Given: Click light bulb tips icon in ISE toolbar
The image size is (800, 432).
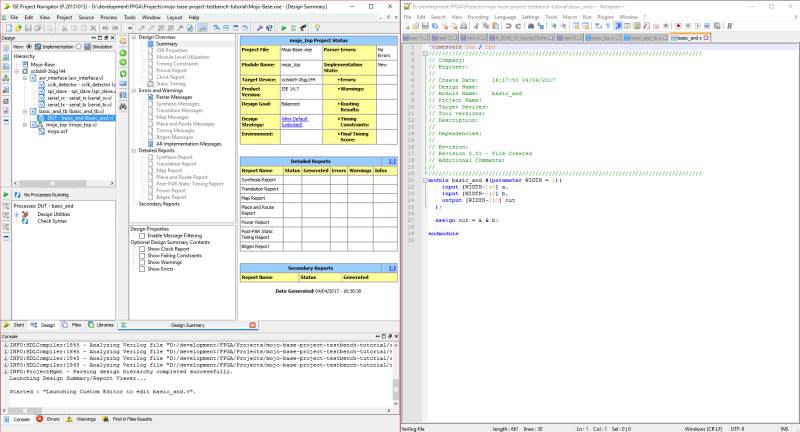Looking at the screenshot, I should [317, 28].
